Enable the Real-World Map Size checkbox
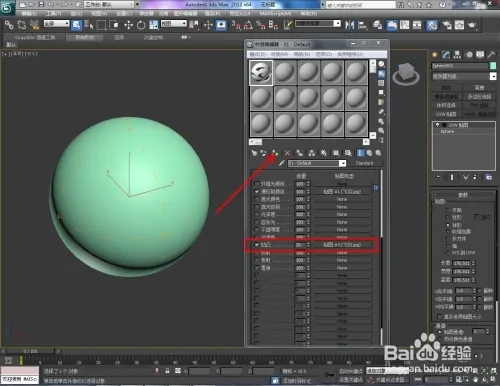The image size is (500, 386). pos(439,316)
